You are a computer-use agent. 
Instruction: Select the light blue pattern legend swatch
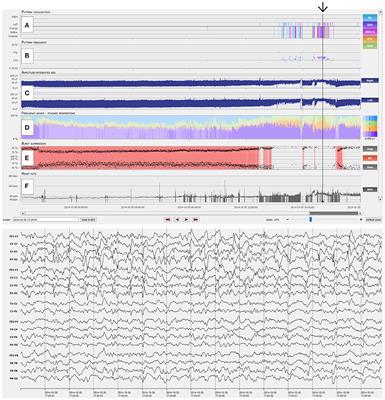[x=370, y=17]
